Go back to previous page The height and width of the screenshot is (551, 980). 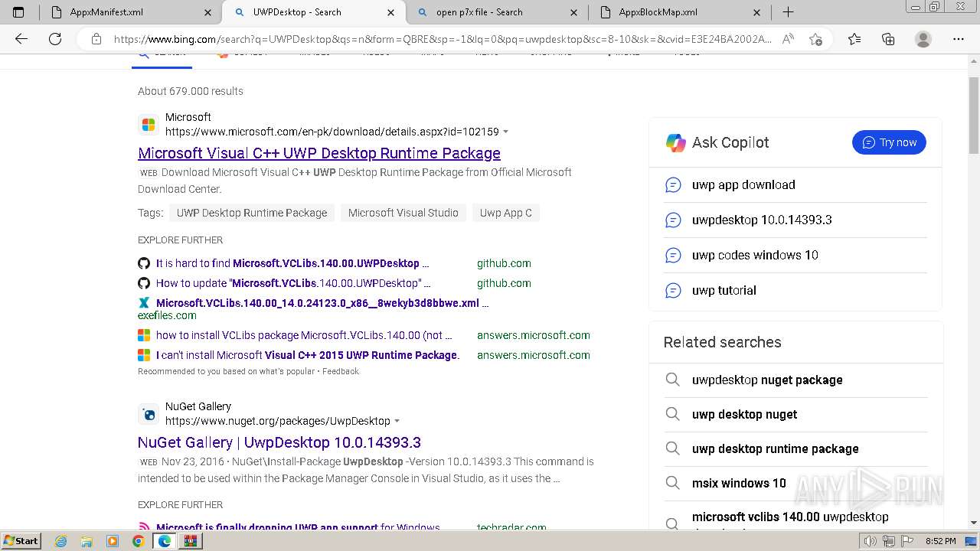[x=21, y=39]
